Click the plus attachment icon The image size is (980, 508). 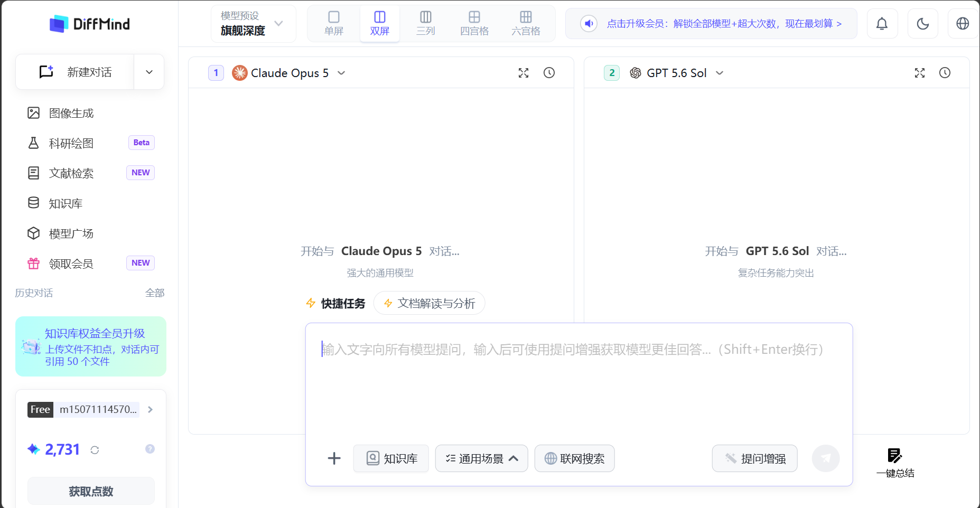[334, 458]
